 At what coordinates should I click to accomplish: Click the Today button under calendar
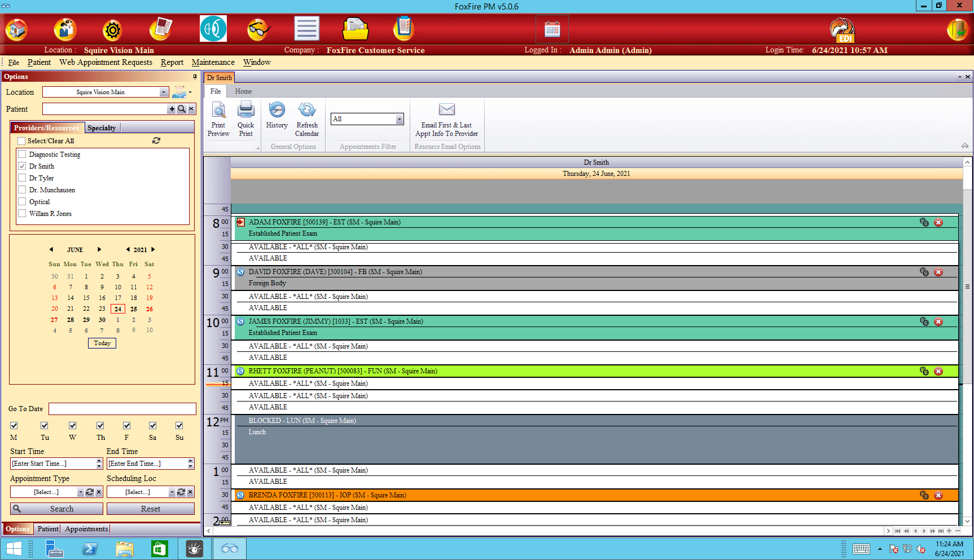tap(102, 343)
